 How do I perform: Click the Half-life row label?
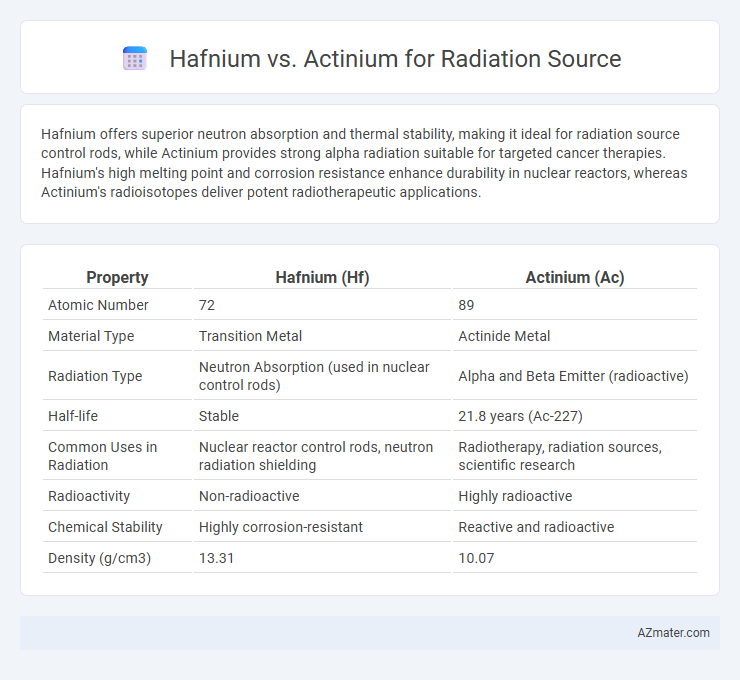73,416
